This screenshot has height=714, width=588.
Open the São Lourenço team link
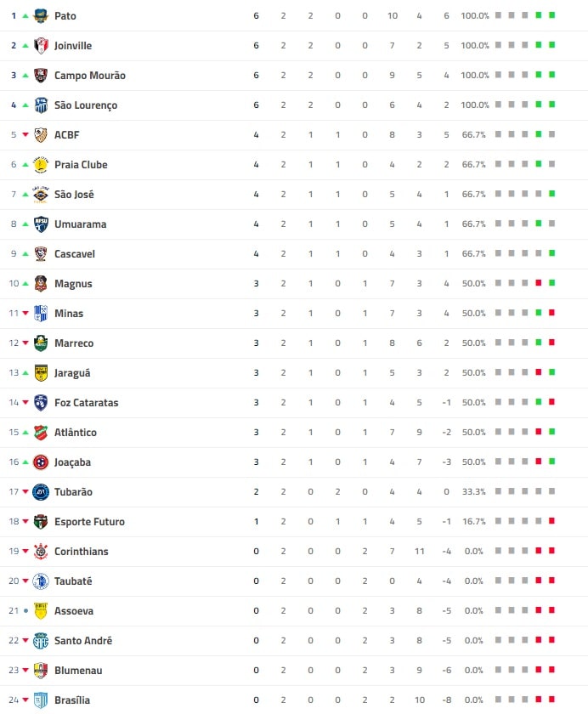[86, 105]
